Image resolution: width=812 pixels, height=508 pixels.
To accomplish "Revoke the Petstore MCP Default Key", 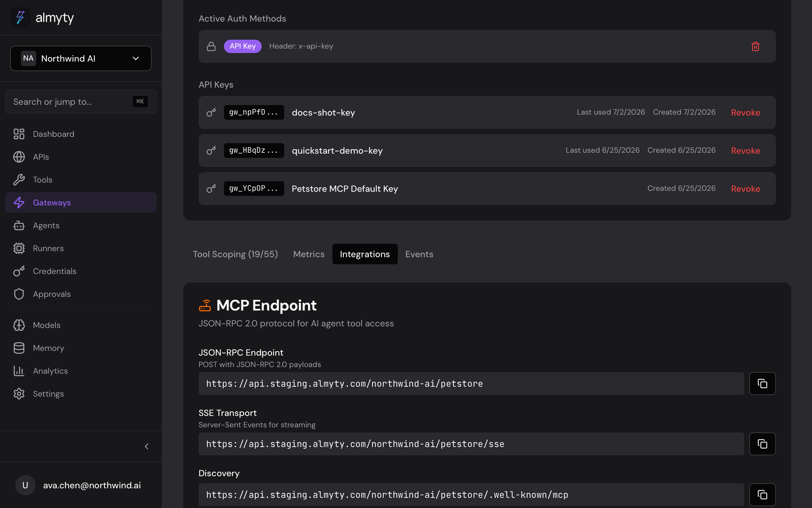I will pos(746,189).
